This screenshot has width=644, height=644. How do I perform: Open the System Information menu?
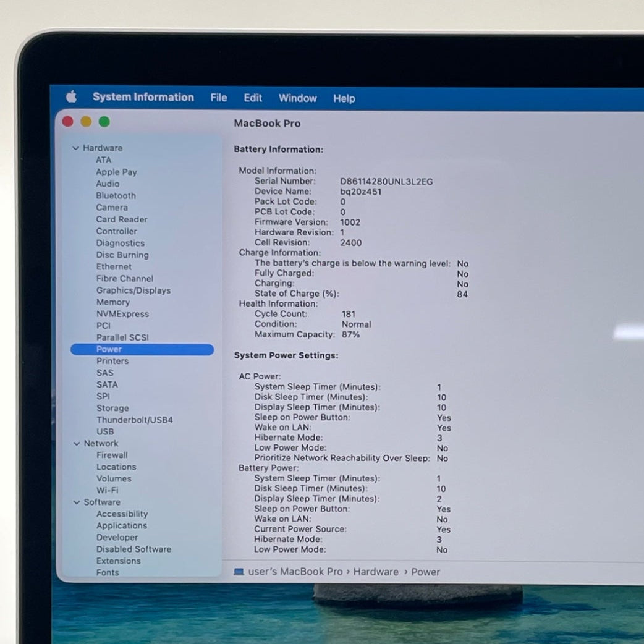coord(143,97)
